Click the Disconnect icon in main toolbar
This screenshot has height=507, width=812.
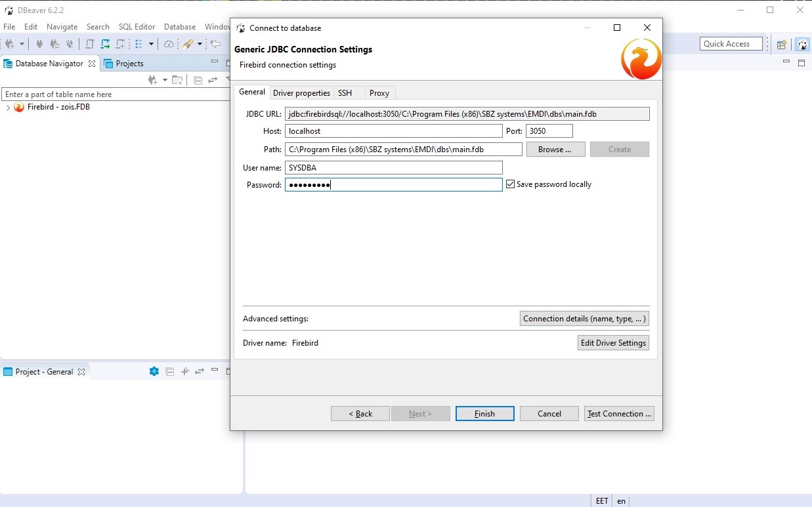[69, 44]
